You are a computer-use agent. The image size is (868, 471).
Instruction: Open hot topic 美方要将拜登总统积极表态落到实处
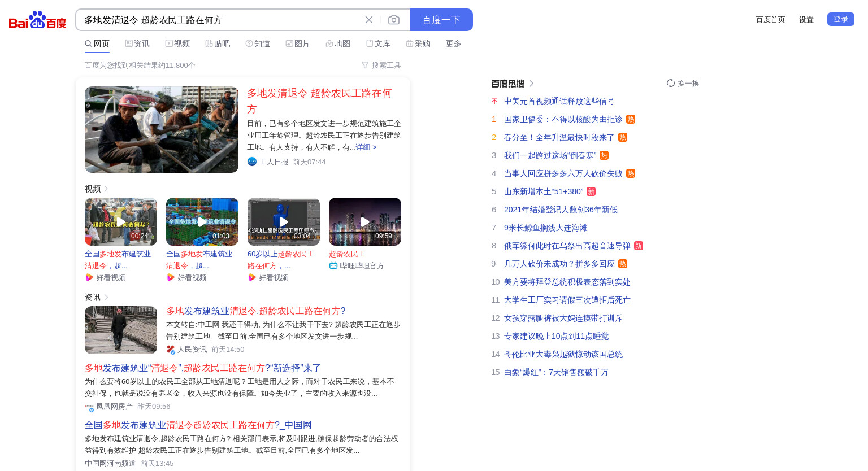(x=567, y=282)
